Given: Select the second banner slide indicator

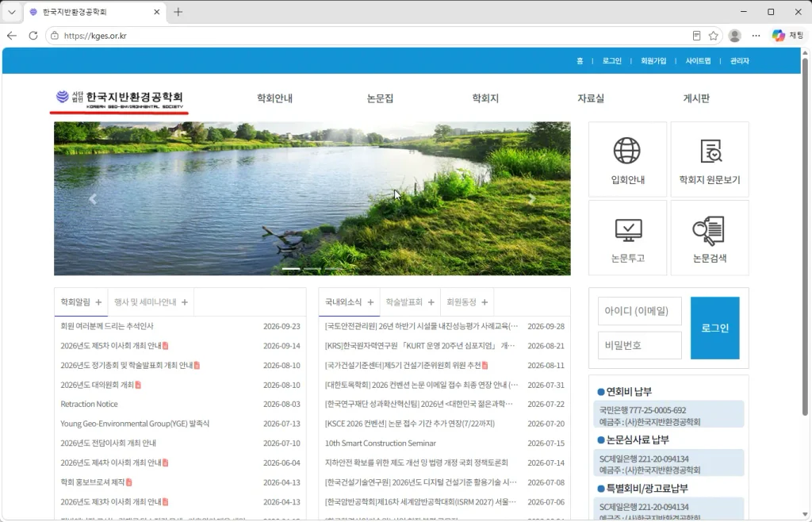Looking at the screenshot, I should coord(312,269).
